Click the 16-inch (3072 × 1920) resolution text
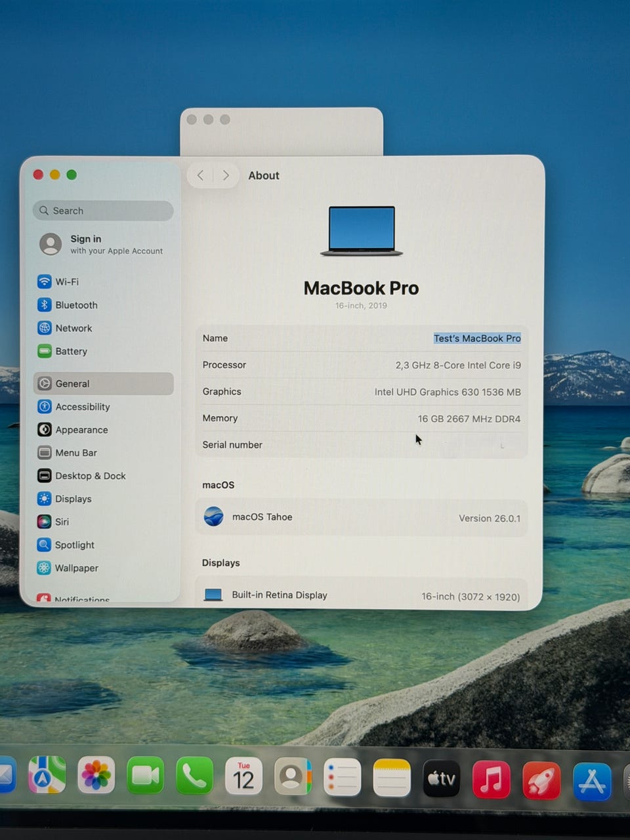630x840 pixels. pos(471,597)
